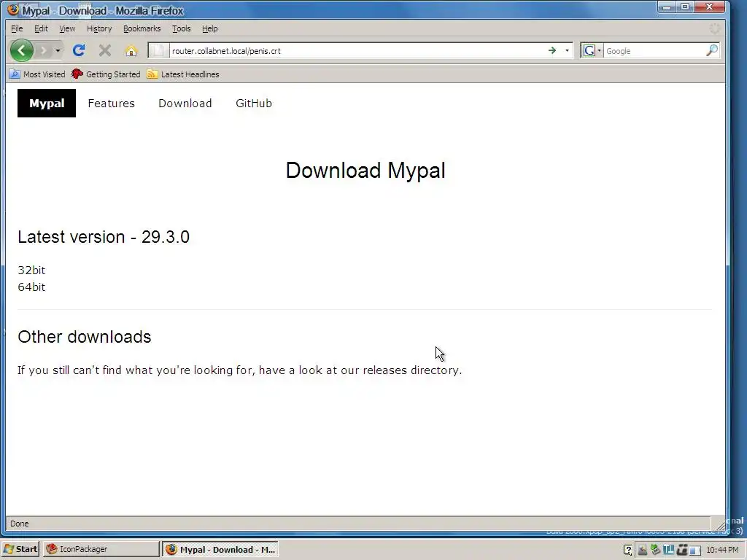
Task: Open the Download nav link
Action: tap(185, 104)
